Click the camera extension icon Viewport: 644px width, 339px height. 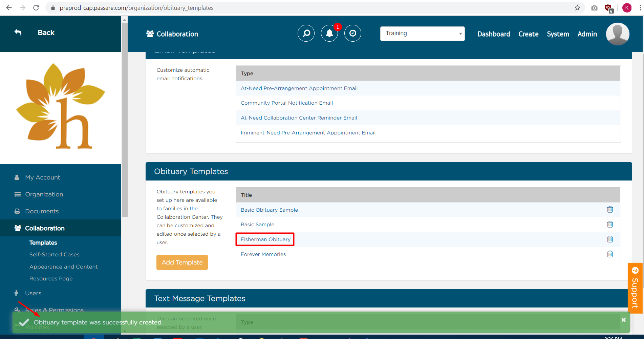pyautogui.click(x=594, y=8)
